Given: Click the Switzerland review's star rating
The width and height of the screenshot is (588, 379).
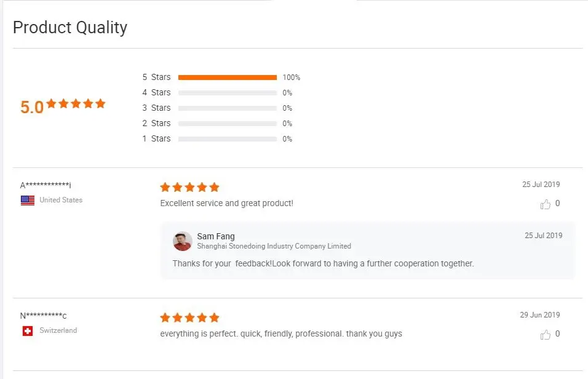Looking at the screenshot, I should click(x=189, y=317).
